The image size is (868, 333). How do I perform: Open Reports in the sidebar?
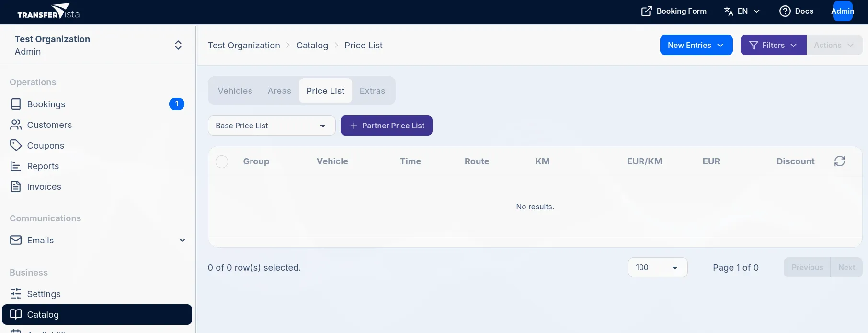coord(97,166)
